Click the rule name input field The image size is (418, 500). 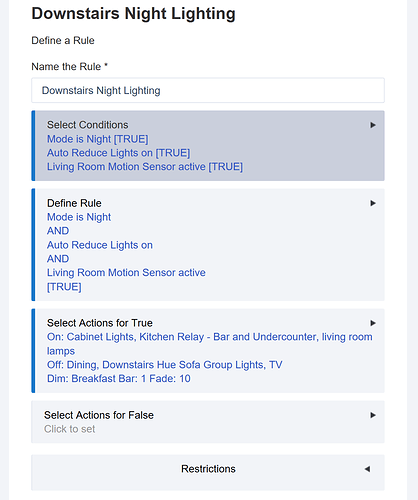tap(208, 90)
